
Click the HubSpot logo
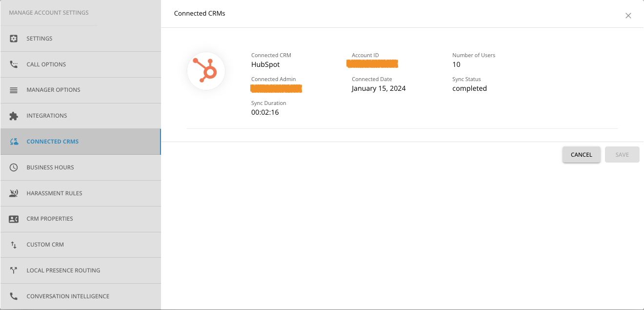click(x=206, y=71)
